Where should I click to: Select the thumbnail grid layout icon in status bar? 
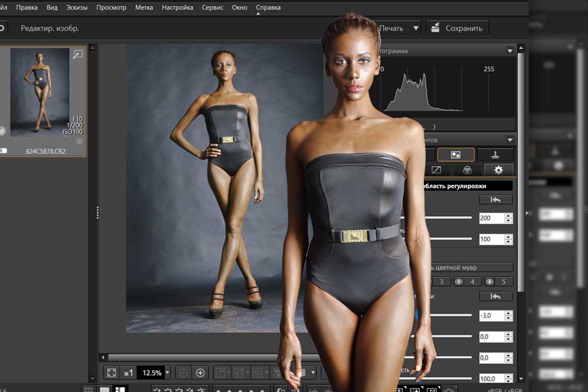pos(89,389)
